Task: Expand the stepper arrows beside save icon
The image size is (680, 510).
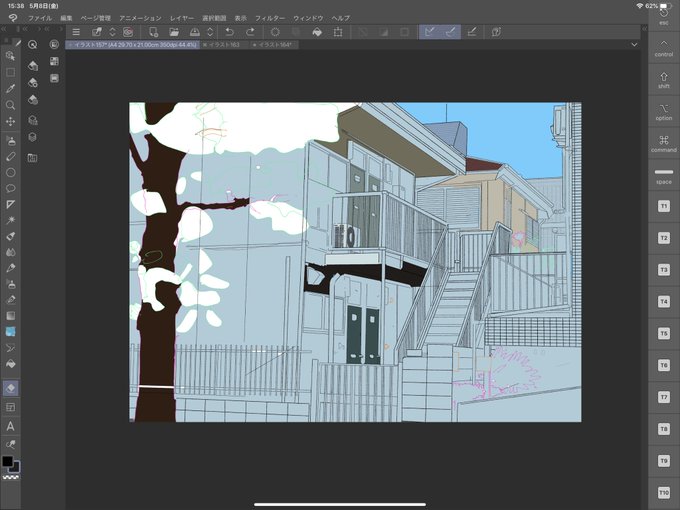Action: point(210,32)
